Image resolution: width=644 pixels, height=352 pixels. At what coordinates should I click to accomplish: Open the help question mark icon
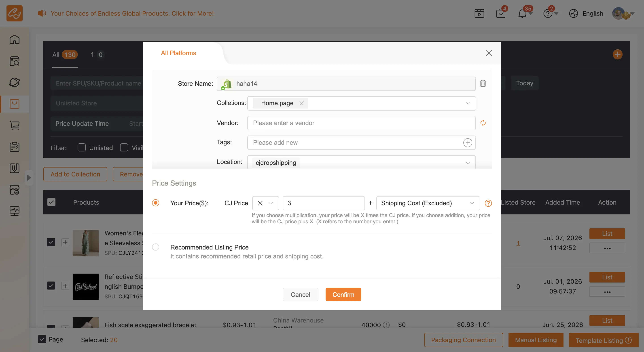tap(548, 13)
